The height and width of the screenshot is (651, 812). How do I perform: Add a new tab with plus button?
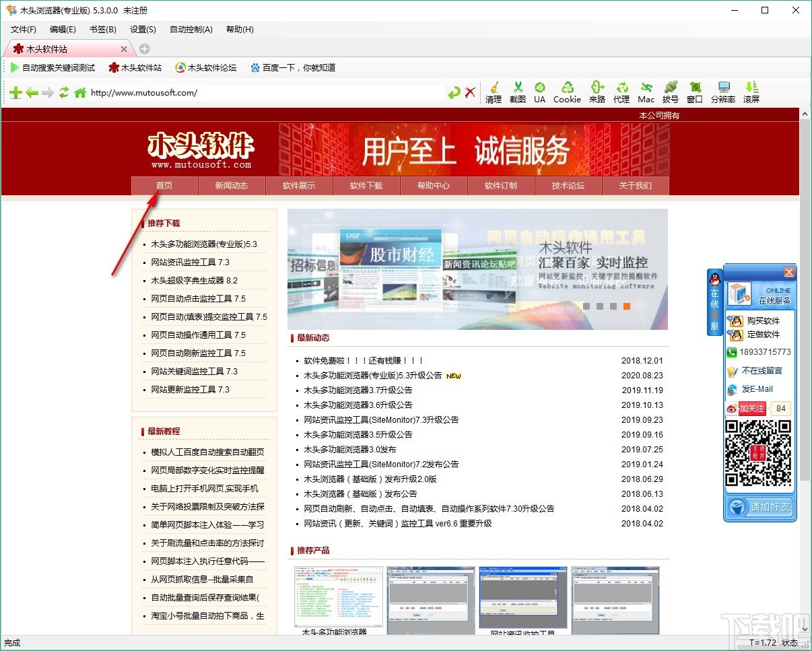click(144, 49)
